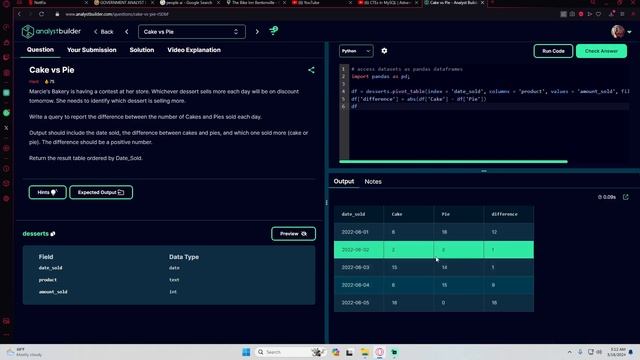Reload the browser page

coord(41,14)
